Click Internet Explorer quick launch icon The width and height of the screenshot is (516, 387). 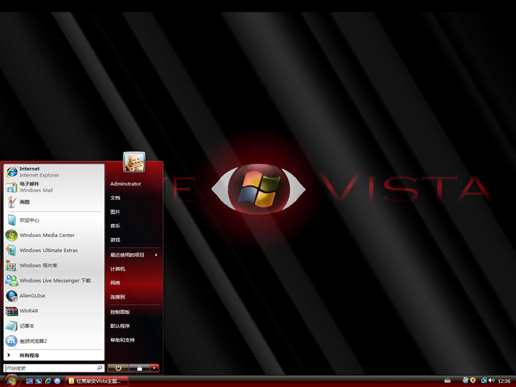48,381
